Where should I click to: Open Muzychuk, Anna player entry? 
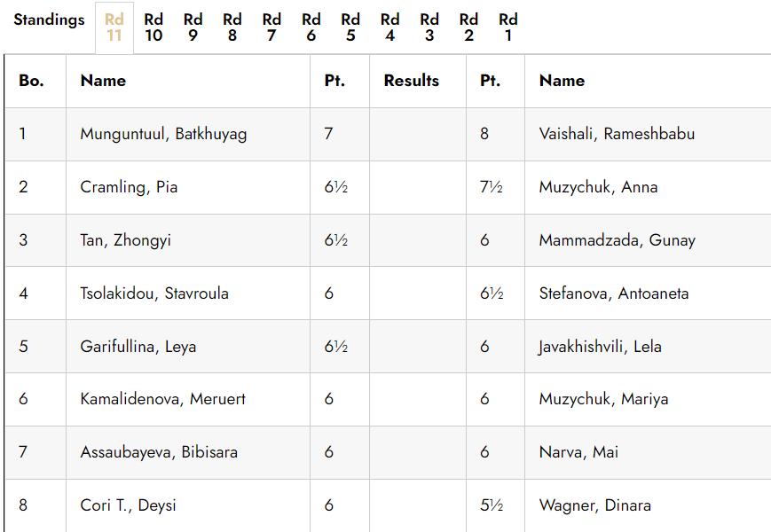(x=598, y=187)
